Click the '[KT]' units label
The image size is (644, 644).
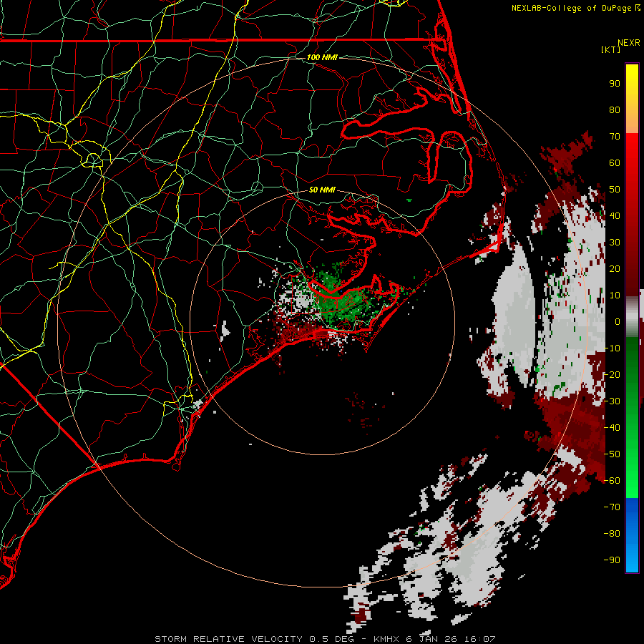610,49
